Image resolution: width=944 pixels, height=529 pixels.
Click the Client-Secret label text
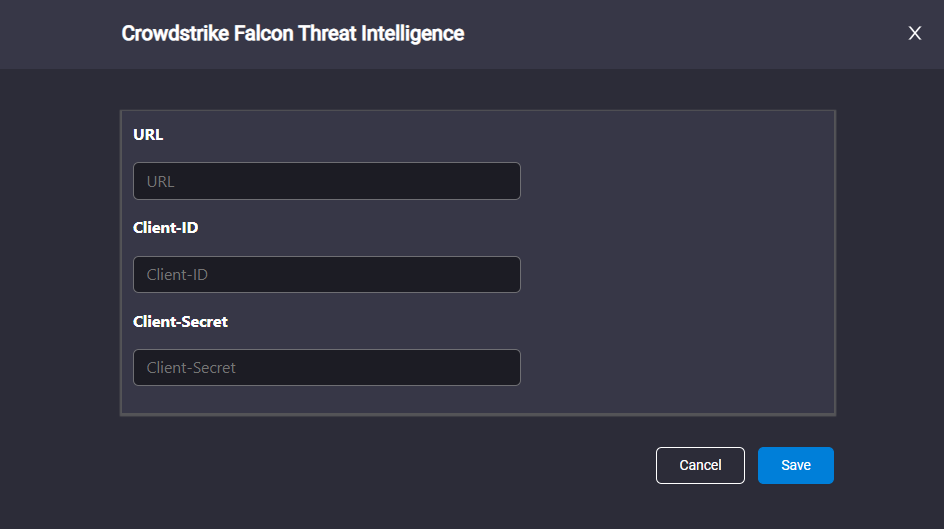point(181,322)
